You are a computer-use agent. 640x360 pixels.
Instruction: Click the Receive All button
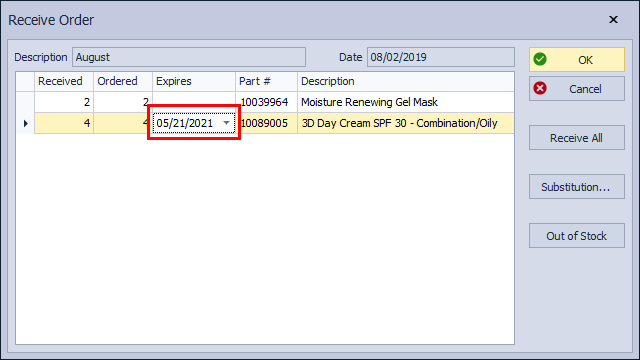(577, 138)
